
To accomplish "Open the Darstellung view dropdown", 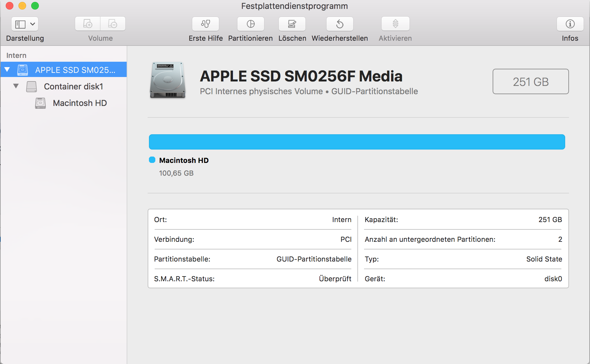I will [25, 24].
